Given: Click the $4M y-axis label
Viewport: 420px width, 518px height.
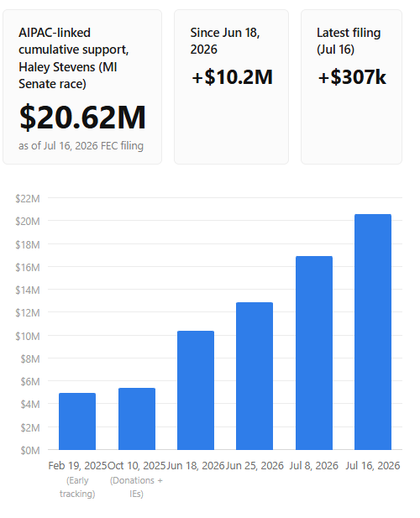Looking at the screenshot, I should coord(30,404).
